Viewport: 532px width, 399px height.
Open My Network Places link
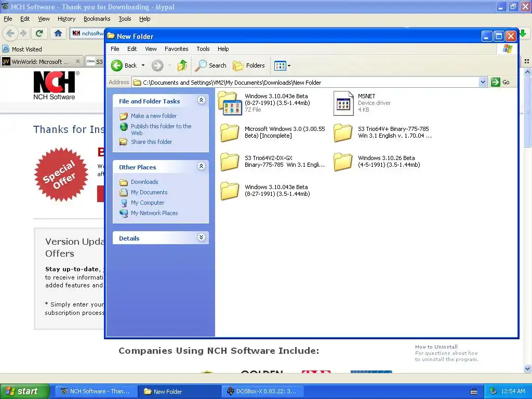154,213
